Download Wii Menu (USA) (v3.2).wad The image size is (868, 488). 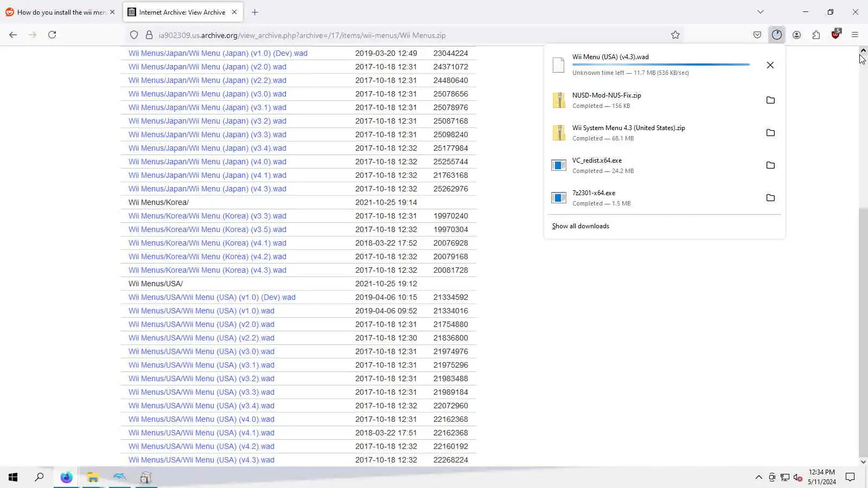pyautogui.click(x=201, y=378)
